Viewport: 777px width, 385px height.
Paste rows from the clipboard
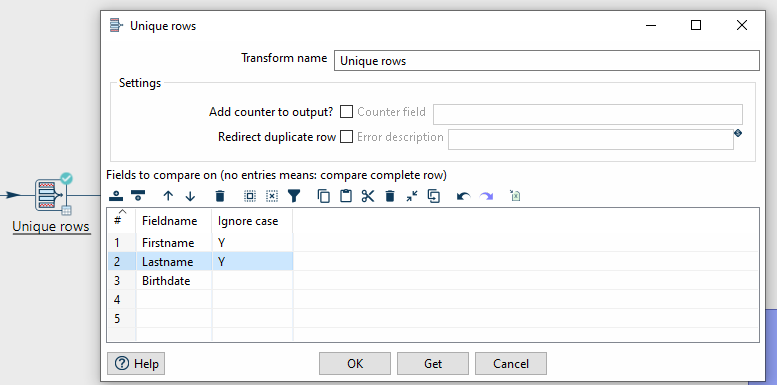coord(346,196)
